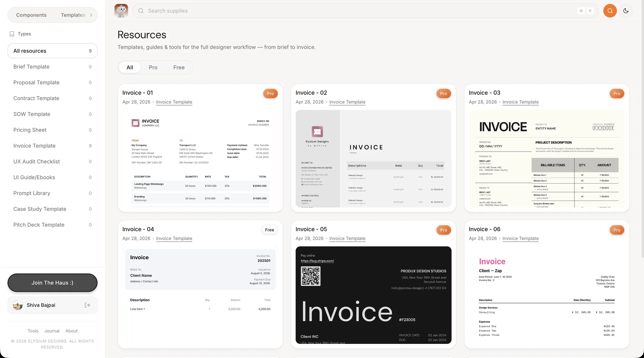Select All resources in the sidebar
This screenshot has height=358, width=644.
[52, 51]
